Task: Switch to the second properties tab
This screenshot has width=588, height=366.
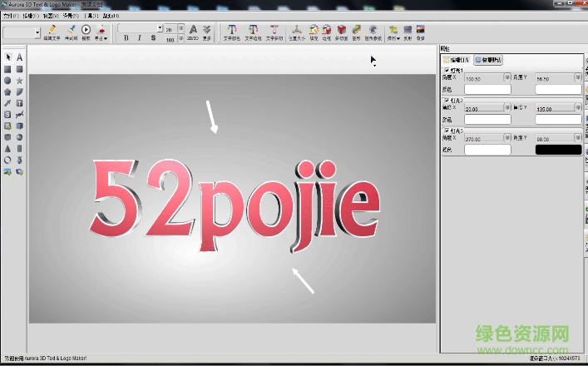Action: point(488,60)
